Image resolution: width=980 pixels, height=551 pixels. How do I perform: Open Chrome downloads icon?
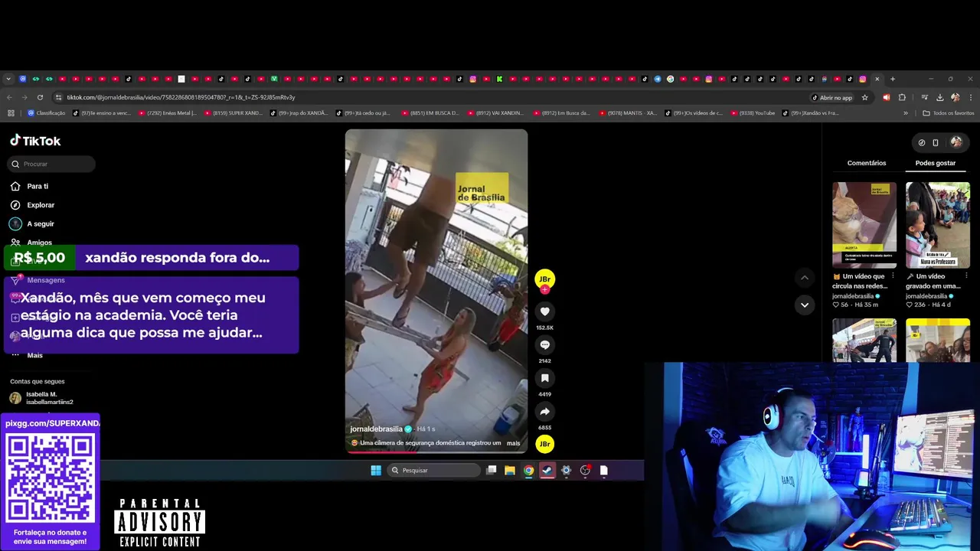point(939,97)
